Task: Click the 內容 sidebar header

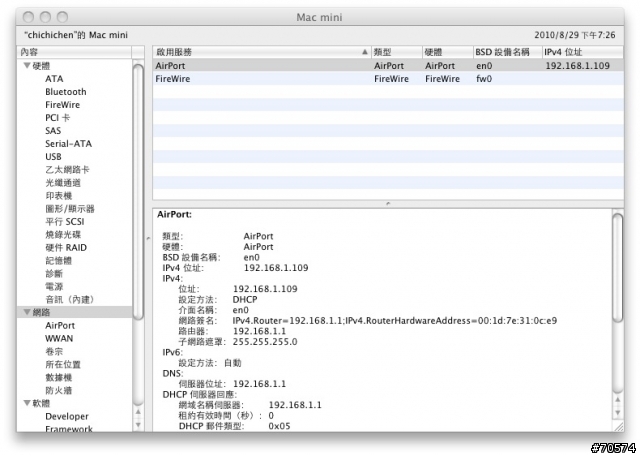Action: coord(74,52)
